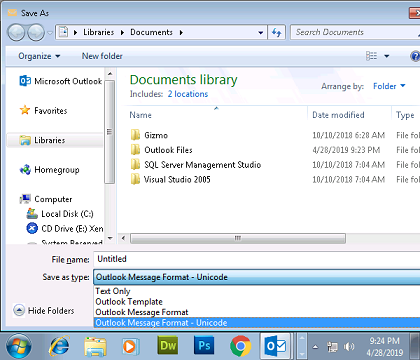Open the Arrange by Folder dropdown
The image size is (420, 360).
click(x=389, y=86)
